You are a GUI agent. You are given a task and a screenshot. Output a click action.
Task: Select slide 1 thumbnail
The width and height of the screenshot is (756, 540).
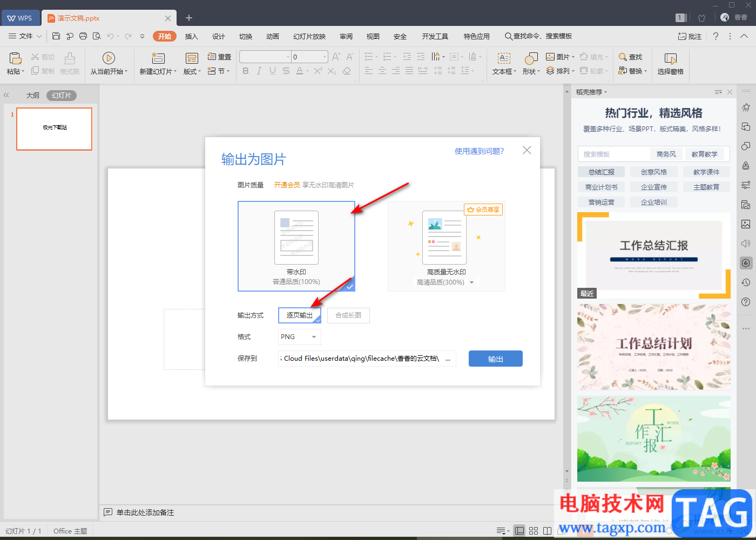click(55, 129)
